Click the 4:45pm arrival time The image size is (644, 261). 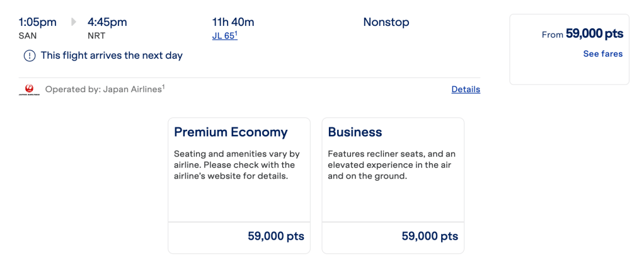(x=107, y=22)
